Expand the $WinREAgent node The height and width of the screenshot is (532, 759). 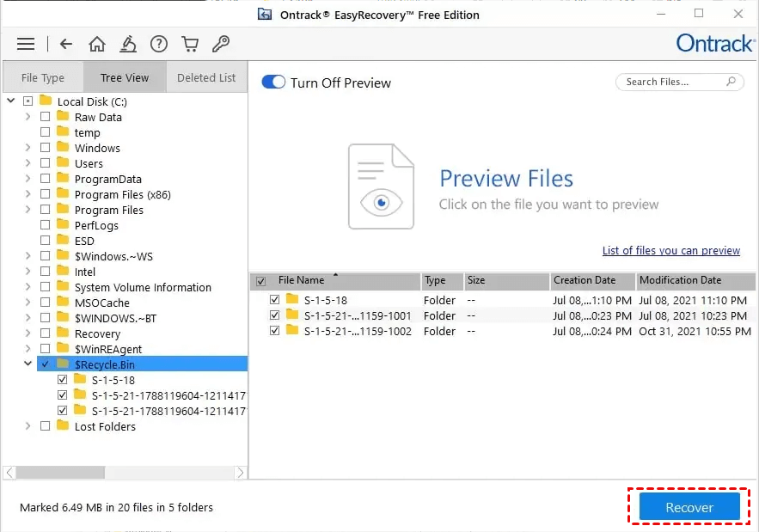pyautogui.click(x=28, y=349)
